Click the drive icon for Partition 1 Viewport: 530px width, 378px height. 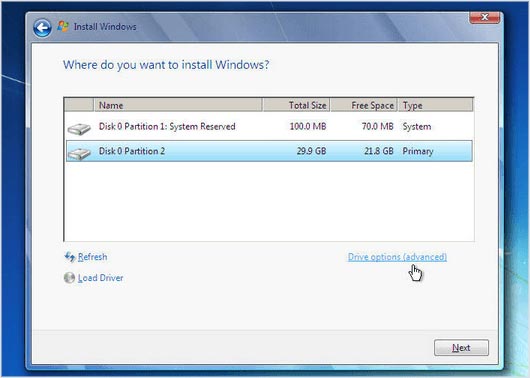79,129
